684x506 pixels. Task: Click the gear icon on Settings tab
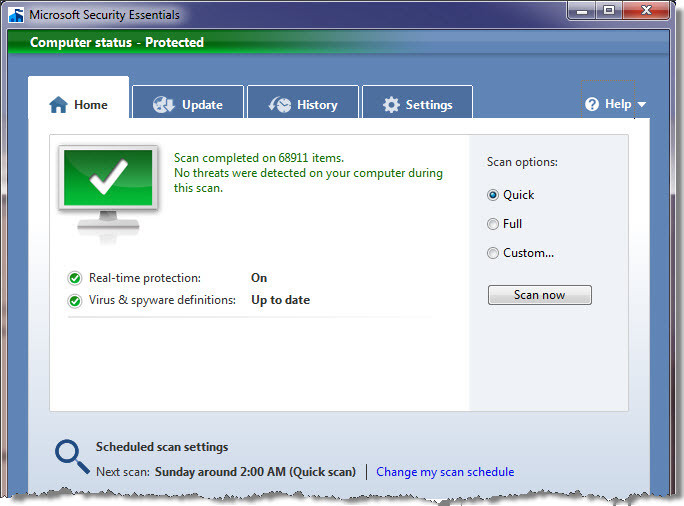(x=391, y=105)
